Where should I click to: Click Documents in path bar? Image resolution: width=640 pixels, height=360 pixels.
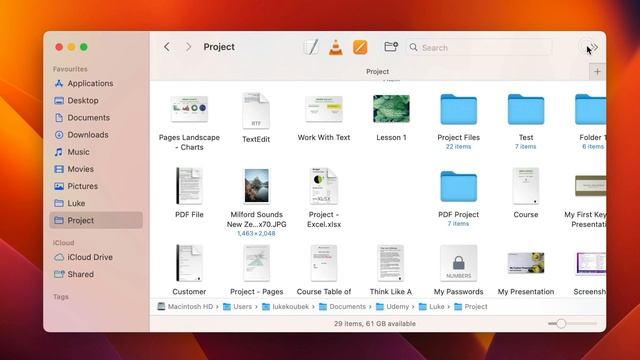[342, 307]
